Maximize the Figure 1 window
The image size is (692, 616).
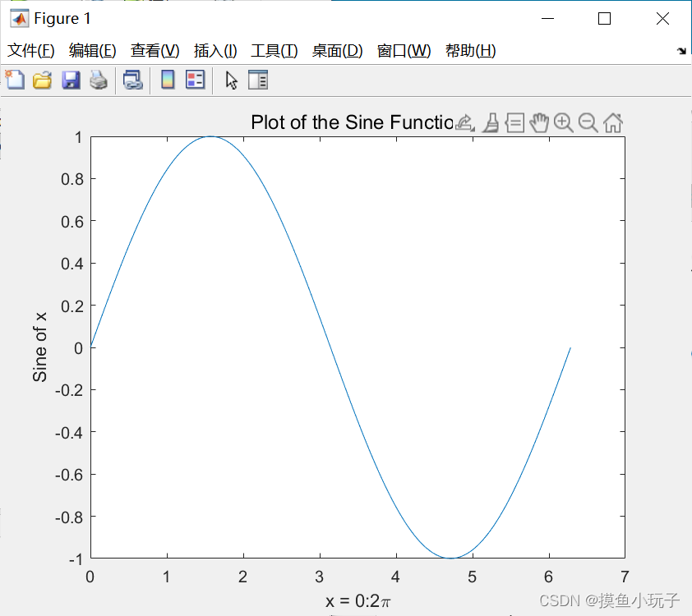tap(604, 19)
